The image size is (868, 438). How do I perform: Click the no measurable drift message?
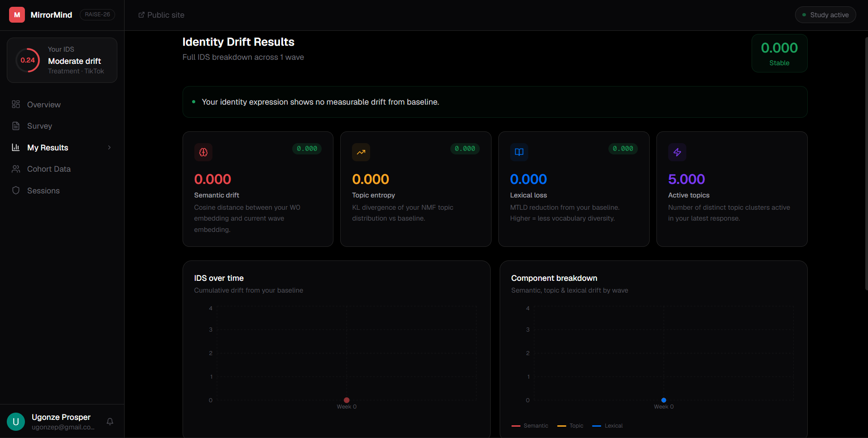click(320, 102)
